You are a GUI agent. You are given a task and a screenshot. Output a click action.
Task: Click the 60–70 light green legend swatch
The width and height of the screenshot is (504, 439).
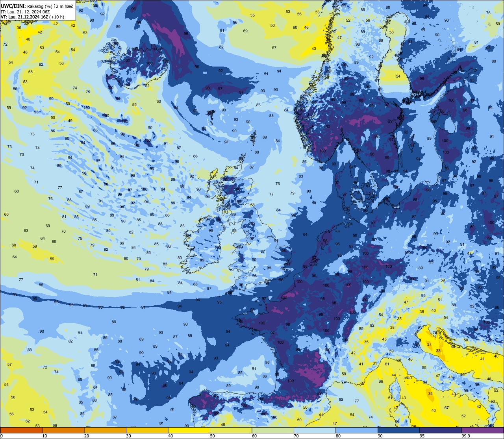273,430
